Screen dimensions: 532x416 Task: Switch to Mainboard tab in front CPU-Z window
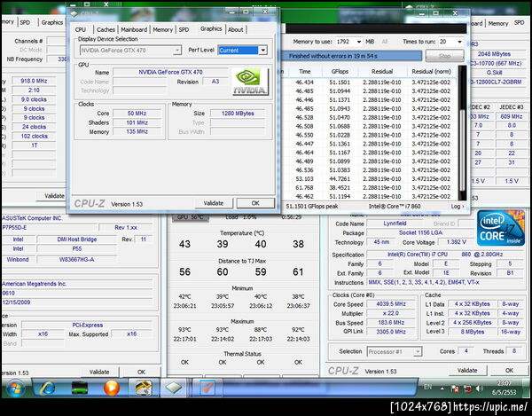click(134, 29)
